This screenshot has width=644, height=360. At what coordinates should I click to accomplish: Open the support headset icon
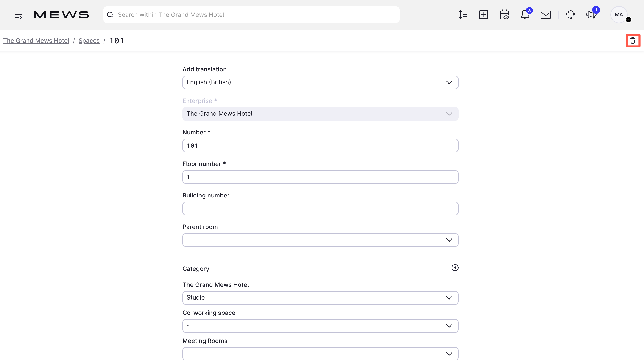[570, 15]
